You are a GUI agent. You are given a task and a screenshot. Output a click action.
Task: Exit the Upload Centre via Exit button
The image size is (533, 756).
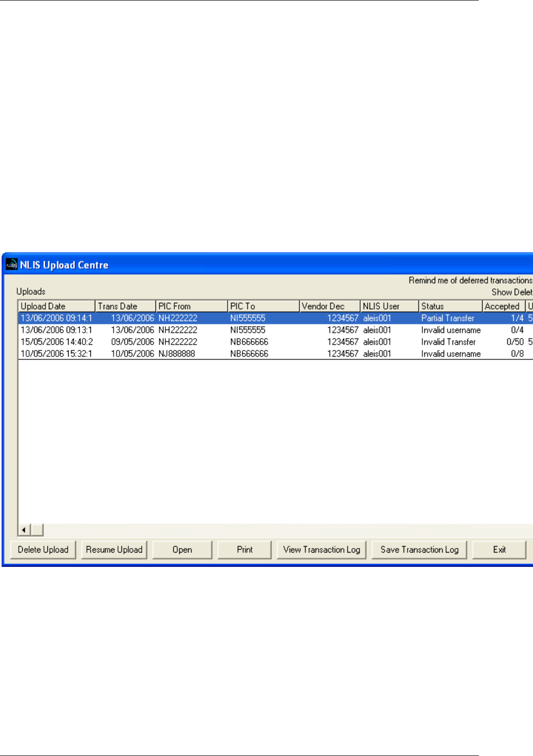pos(499,550)
